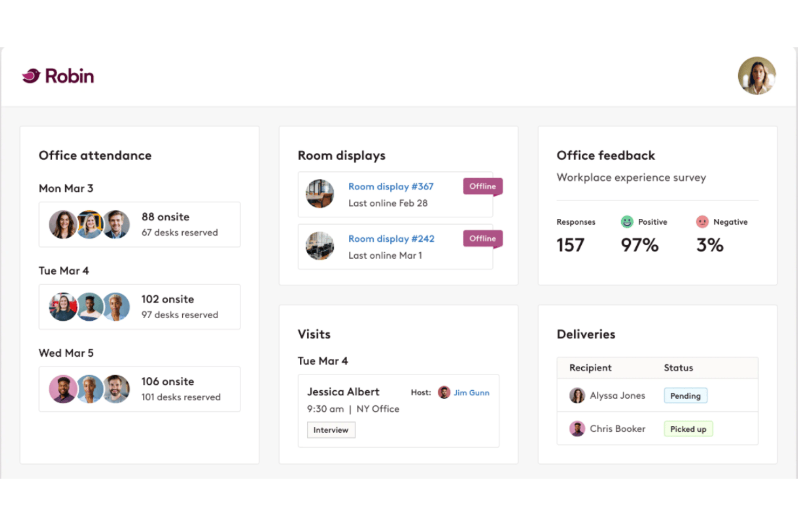Click the Mon Mar 3 date label
Screen dimensions: 798x532
pyautogui.click(x=66, y=188)
